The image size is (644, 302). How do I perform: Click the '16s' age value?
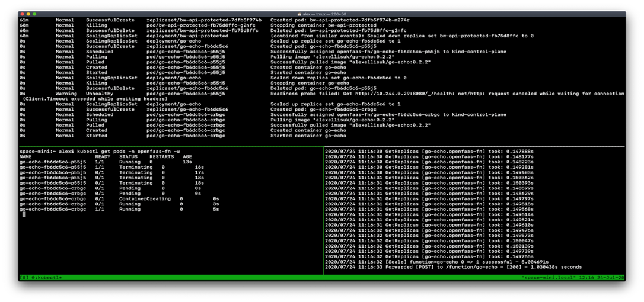pyautogui.click(x=199, y=168)
